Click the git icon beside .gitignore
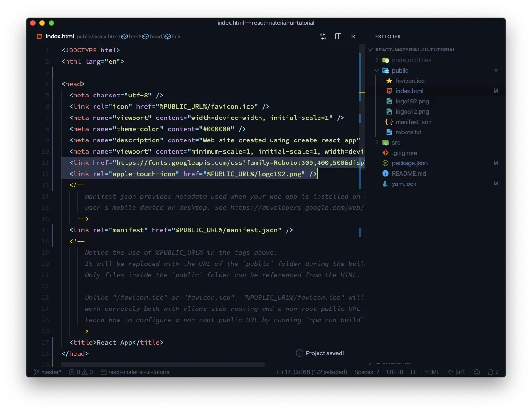Viewport: 532px width, 412px height. coord(385,153)
